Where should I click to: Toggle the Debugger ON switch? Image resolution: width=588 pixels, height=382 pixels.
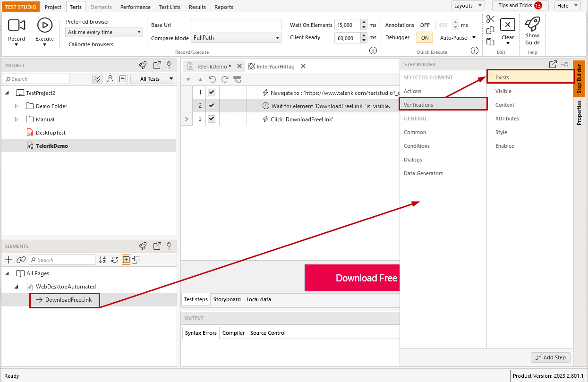tap(425, 38)
